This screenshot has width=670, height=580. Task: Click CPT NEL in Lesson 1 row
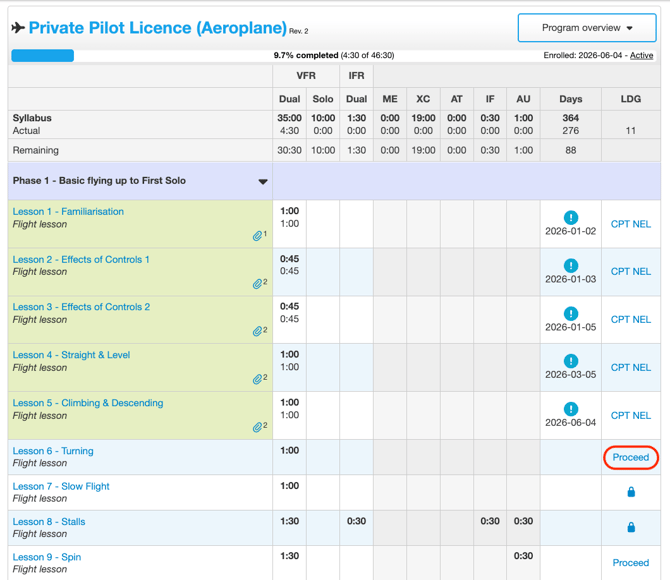click(631, 224)
